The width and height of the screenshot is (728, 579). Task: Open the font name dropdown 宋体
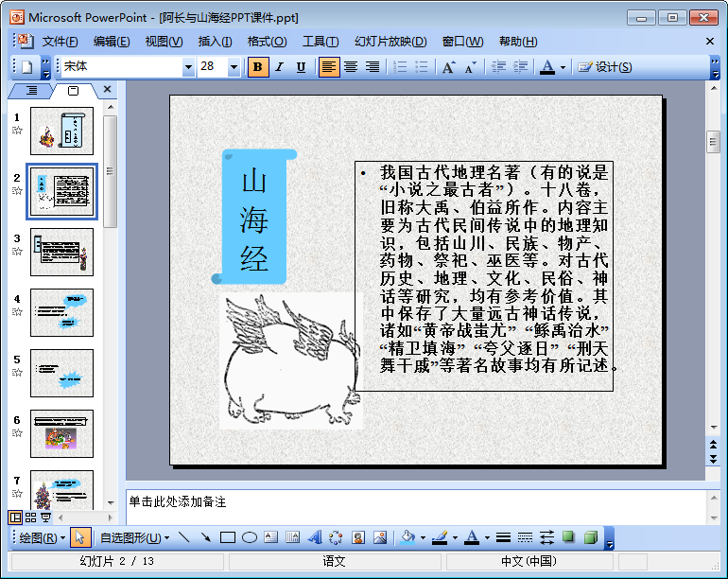click(x=188, y=67)
